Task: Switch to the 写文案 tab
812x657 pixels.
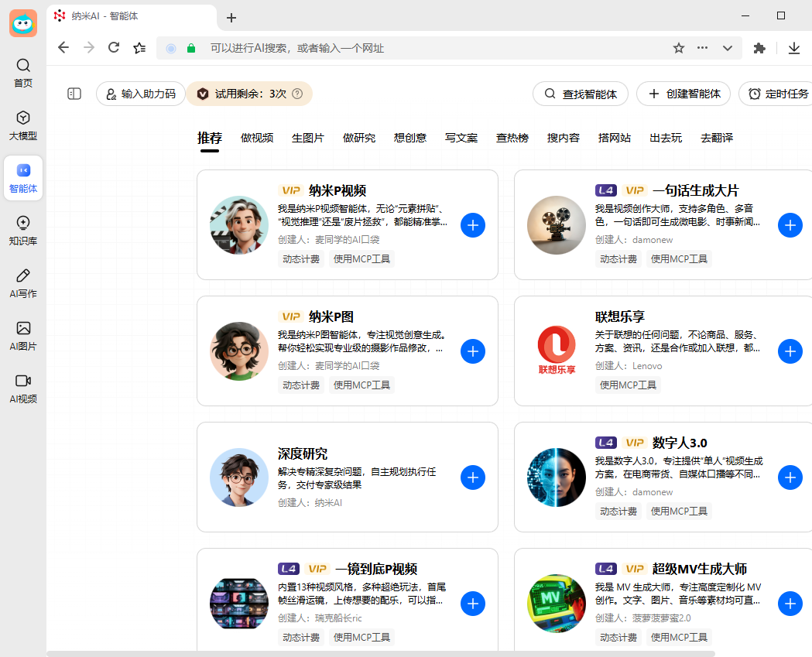Action: tap(461, 139)
